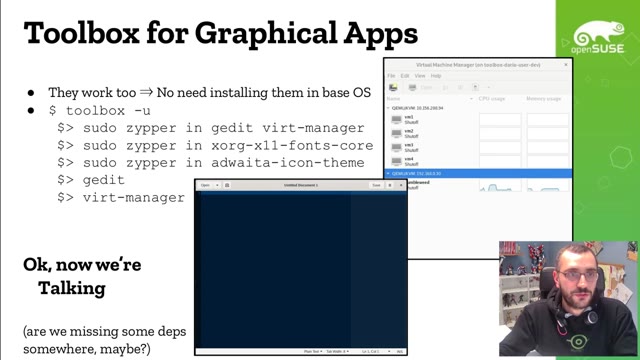
Task: Click the speaker webcam video thumbnail
Action: (568, 298)
